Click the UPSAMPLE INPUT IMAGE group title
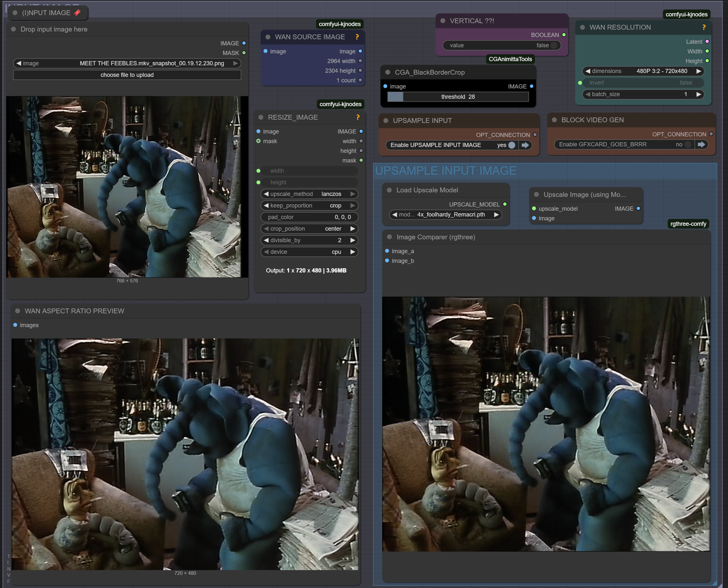The image size is (728, 588). coord(445,171)
